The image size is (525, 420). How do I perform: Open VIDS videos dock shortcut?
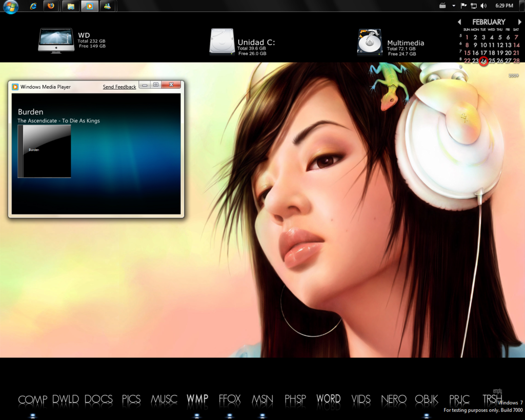[361, 399]
